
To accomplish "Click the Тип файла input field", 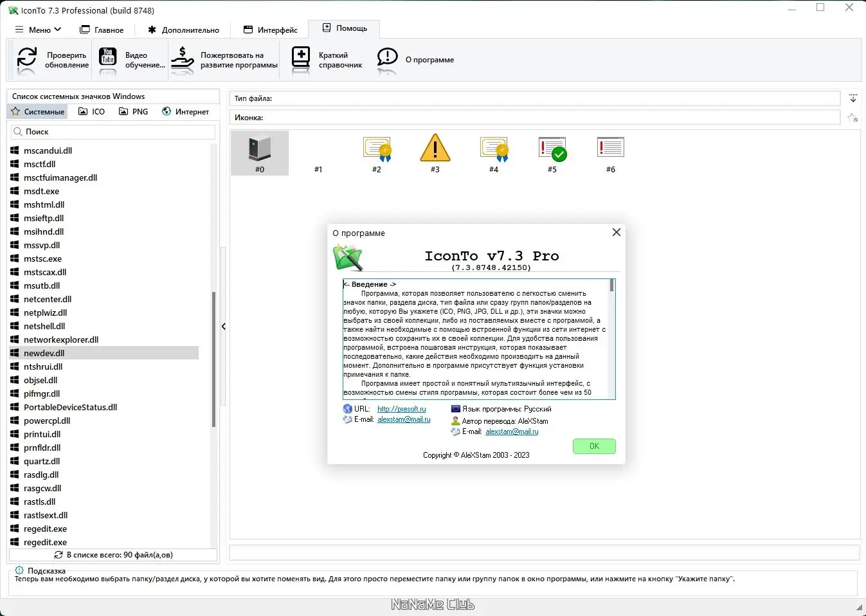I will (x=535, y=98).
